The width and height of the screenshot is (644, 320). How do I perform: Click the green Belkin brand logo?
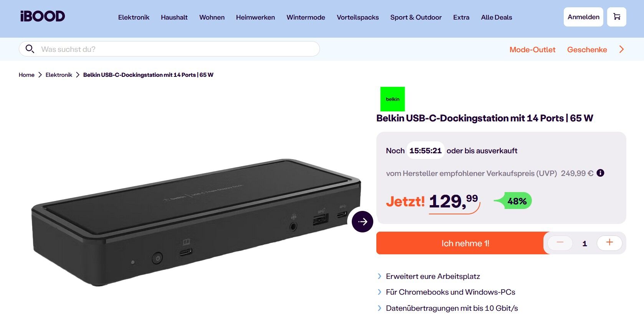click(x=392, y=99)
